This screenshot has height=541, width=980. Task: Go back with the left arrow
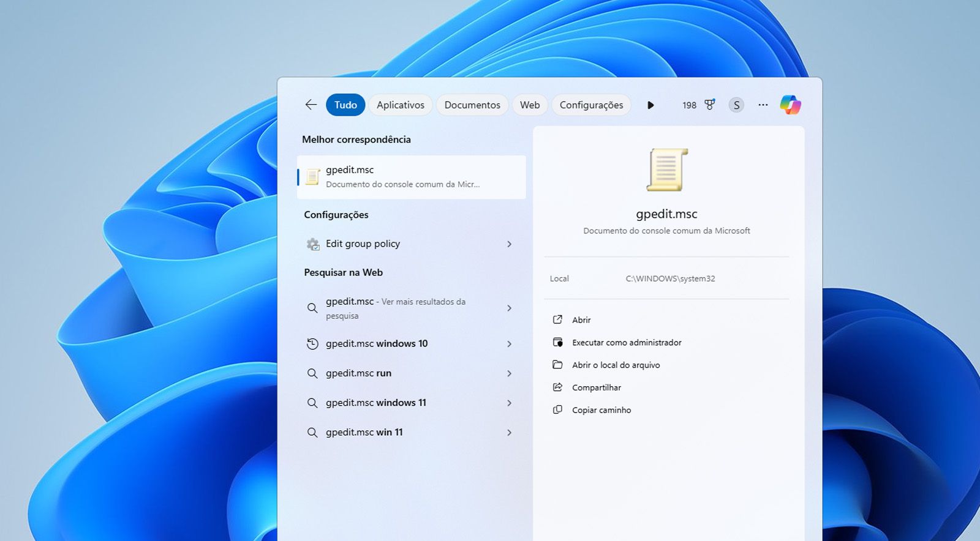pos(311,105)
